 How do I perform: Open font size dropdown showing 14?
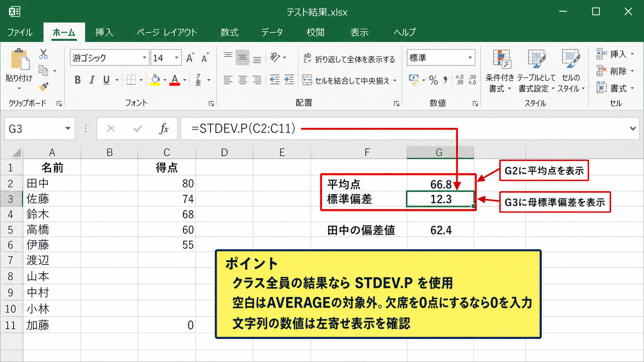point(176,58)
